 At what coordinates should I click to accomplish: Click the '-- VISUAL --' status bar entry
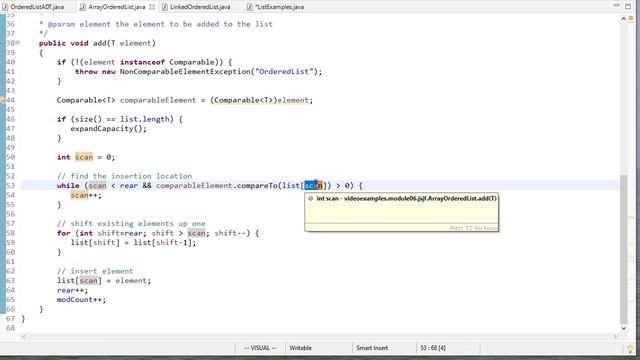[260, 348]
